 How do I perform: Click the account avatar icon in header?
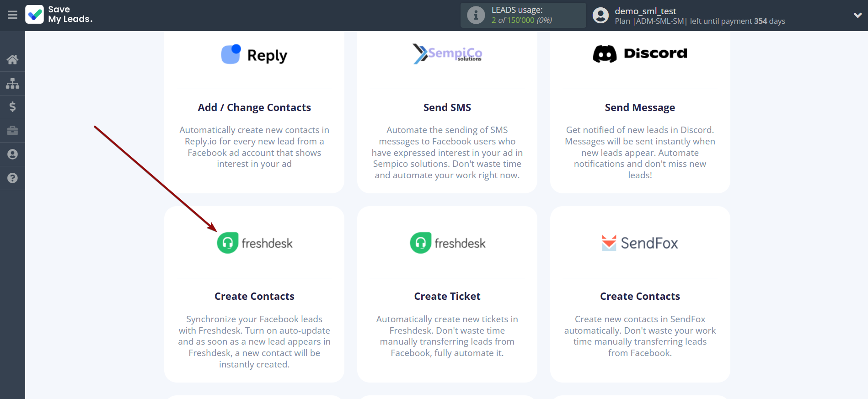(x=600, y=15)
